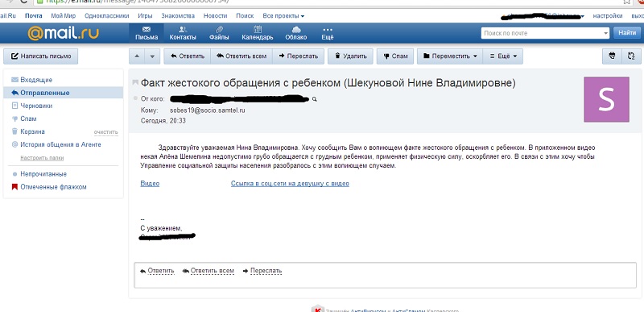Click the Настроить папки link
Viewport: 644px width, 312px height.
[x=42, y=158]
